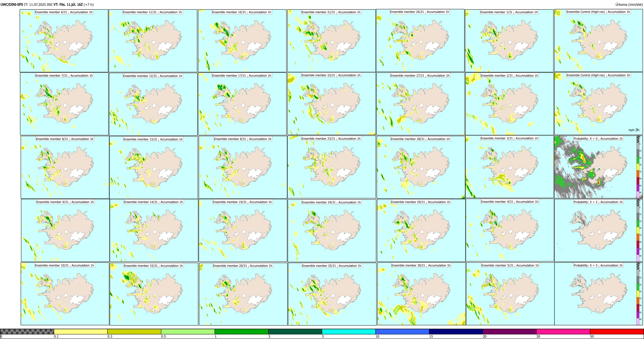Image resolution: width=644 pixels, height=339 pixels.
Task: Click the Ensemble member 29/31 map
Action: click(x=421, y=231)
